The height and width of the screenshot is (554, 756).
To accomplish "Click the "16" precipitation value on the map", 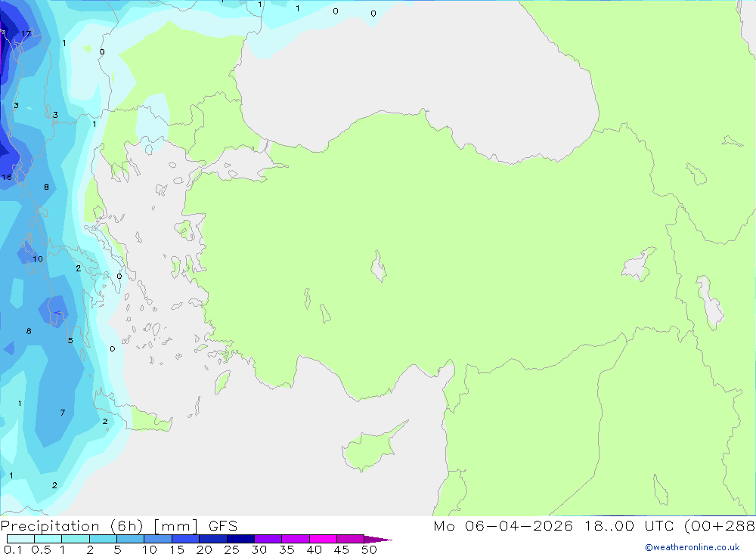I will click(7, 177).
